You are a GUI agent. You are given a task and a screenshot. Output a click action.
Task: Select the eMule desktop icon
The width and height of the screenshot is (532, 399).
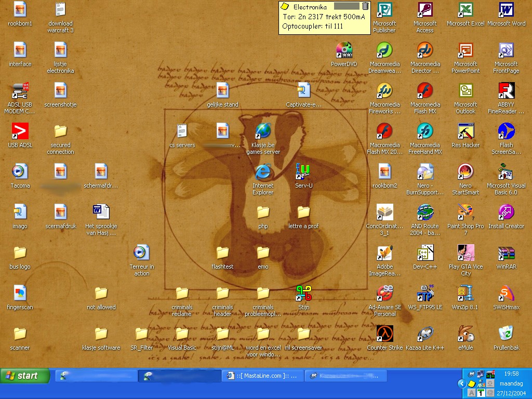465,335
